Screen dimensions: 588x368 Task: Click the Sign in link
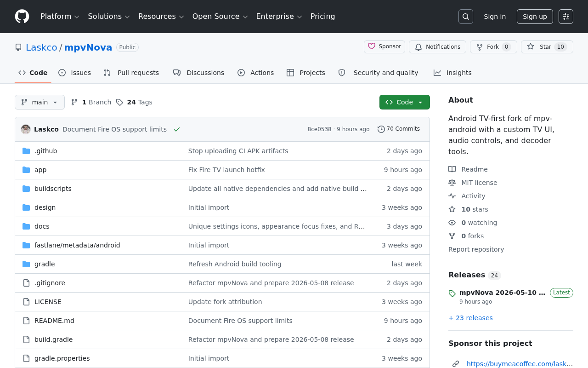[495, 17]
